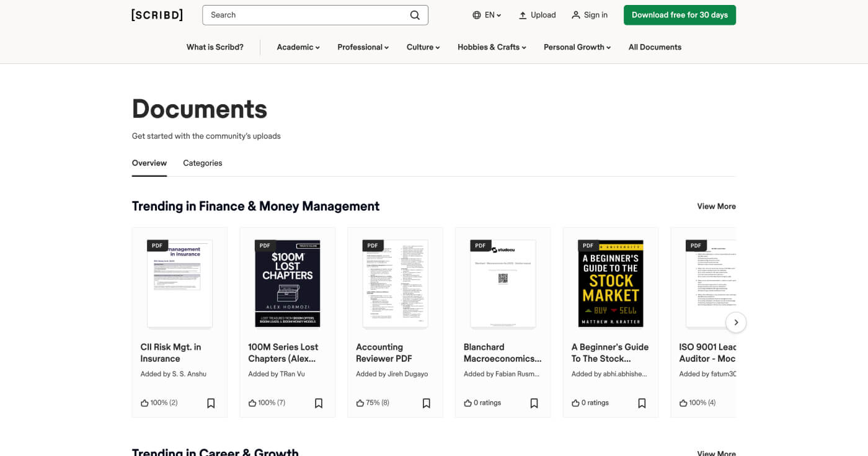Click Download free for 30 days
Image resolution: width=868 pixels, height=456 pixels.
pos(680,14)
